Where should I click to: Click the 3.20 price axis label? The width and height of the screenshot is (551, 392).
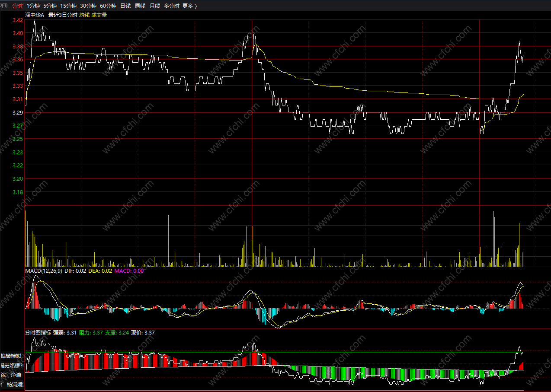18,178
